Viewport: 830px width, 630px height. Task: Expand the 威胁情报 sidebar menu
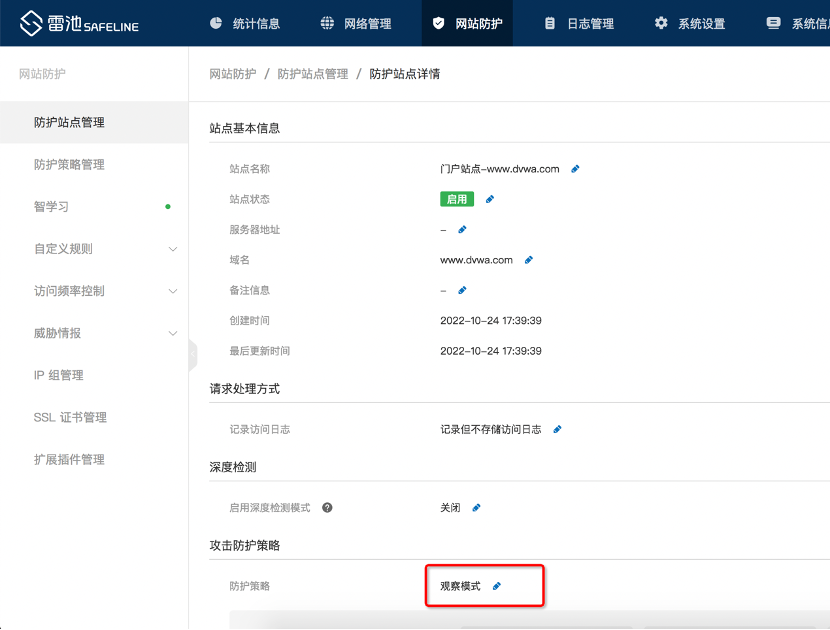172,333
